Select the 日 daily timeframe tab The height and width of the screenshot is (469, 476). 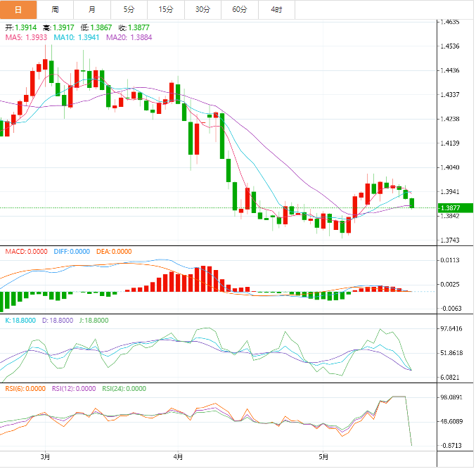(18, 10)
